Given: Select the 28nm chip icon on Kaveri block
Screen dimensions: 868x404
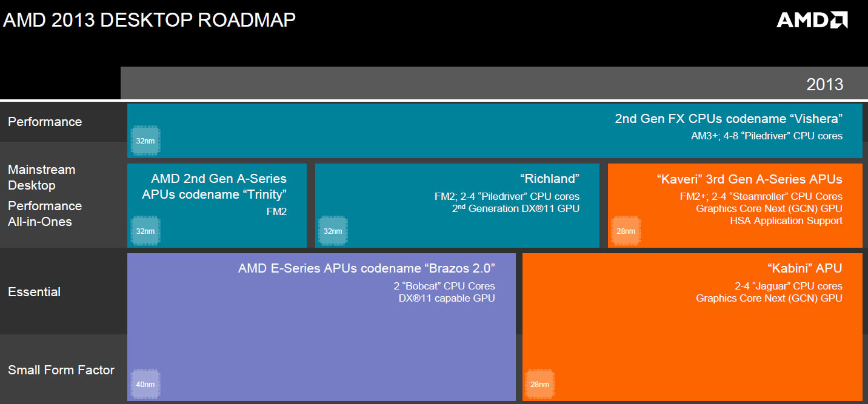Looking at the screenshot, I should tap(626, 231).
